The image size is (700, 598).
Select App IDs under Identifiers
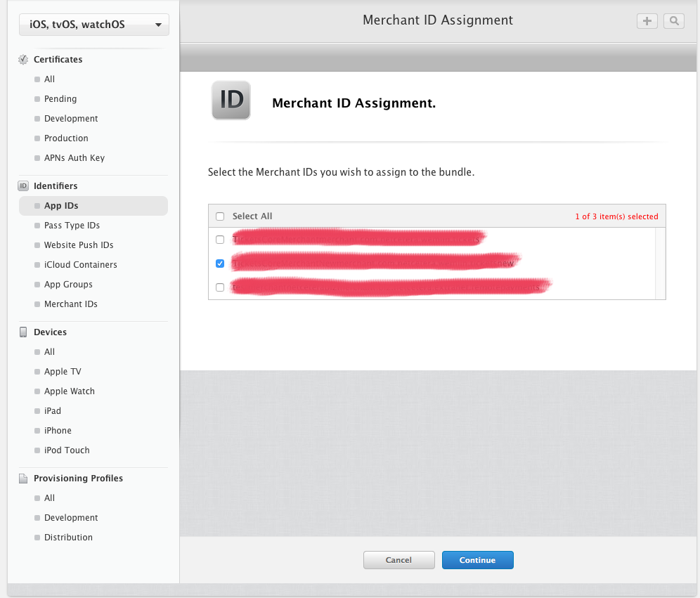tap(61, 206)
